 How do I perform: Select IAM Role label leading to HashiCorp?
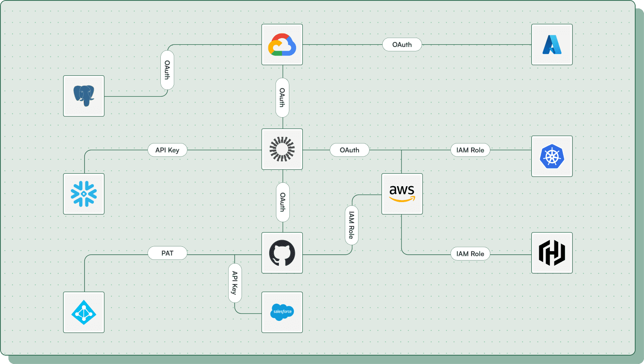[470, 254]
